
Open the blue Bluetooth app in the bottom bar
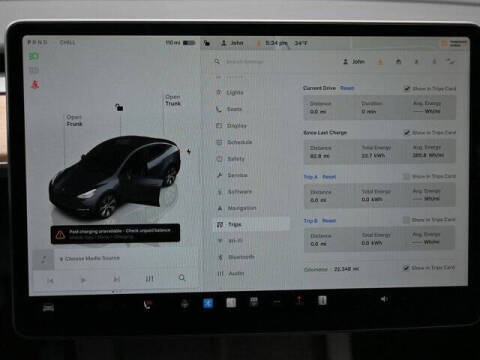point(208,303)
